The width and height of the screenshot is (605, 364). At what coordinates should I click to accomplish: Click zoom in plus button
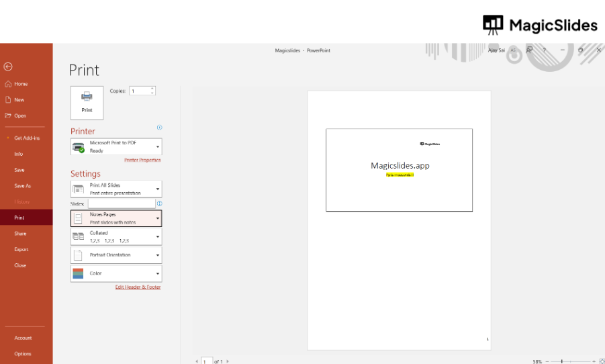(594, 361)
